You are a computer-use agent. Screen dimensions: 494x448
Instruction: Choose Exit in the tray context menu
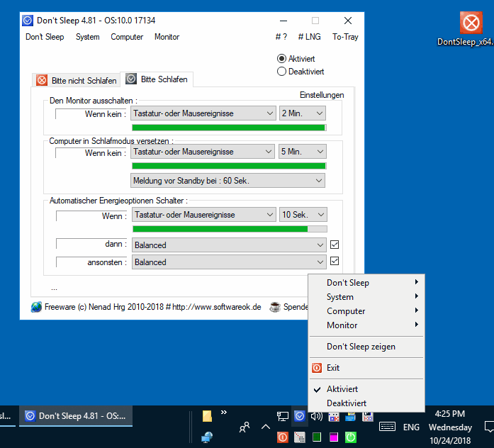pos(367,368)
